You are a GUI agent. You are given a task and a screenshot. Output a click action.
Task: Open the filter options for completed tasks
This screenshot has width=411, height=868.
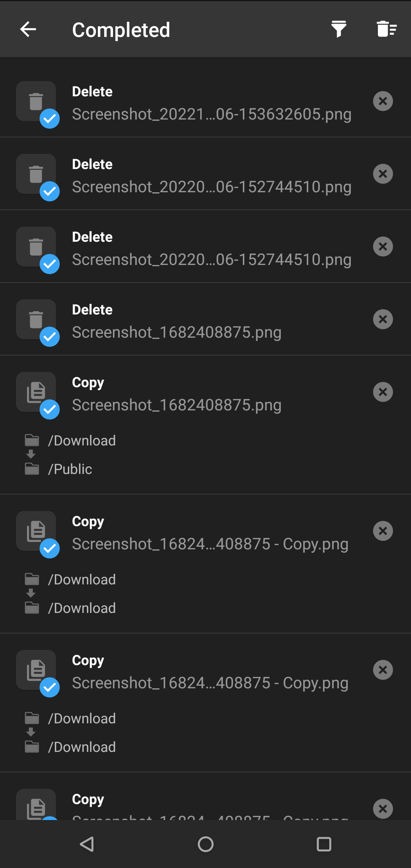tap(338, 29)
